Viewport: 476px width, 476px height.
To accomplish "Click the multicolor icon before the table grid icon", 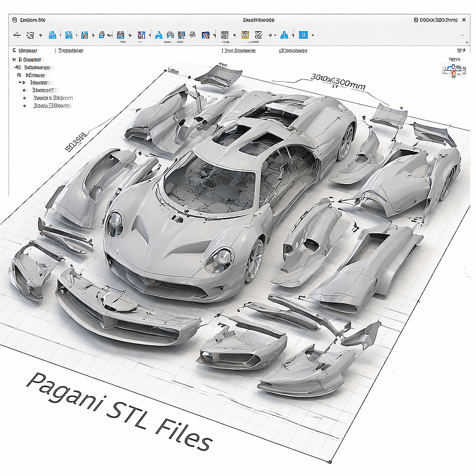I will pyautogui.click(x=205, y=35).
